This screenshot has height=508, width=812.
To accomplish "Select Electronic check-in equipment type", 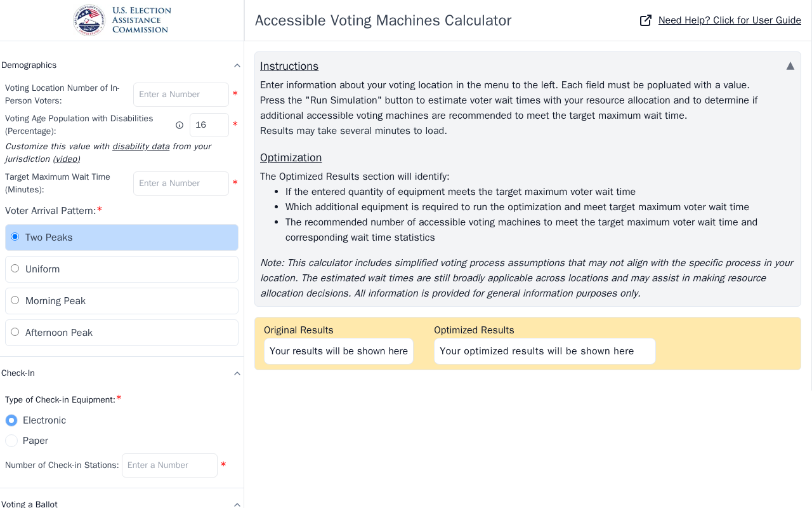I will click(11, 420).
